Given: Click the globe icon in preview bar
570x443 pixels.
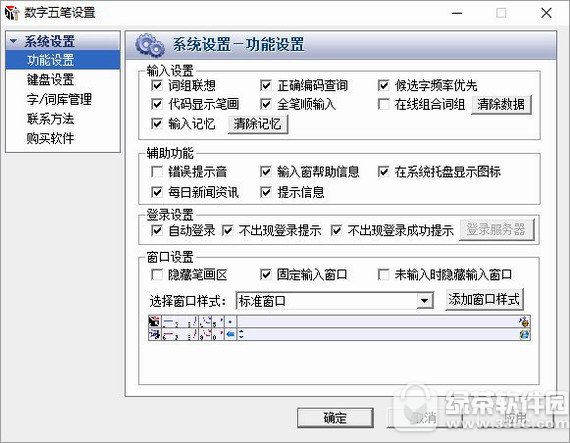Looking at the screenshot, I should (524, 334).
